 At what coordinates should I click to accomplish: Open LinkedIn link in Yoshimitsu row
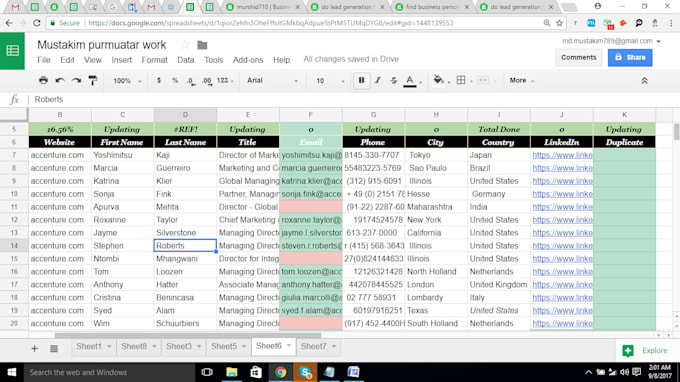(562, 155)
